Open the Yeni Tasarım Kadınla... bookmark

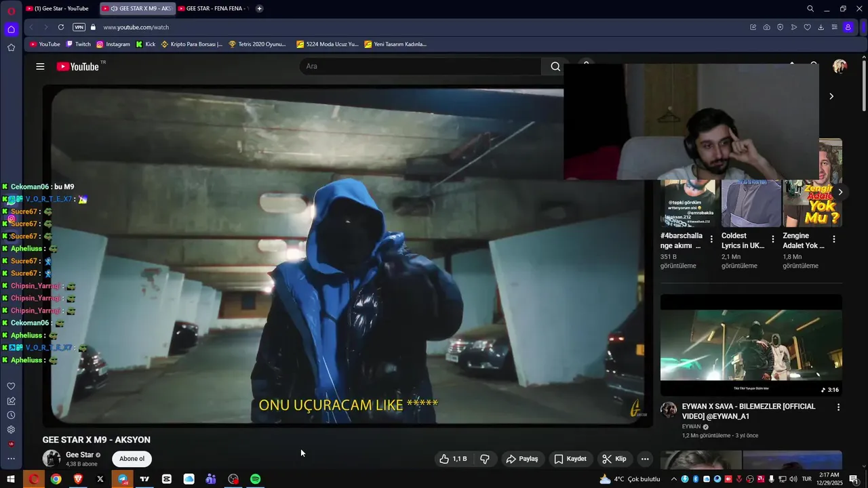tap(395, 44)
